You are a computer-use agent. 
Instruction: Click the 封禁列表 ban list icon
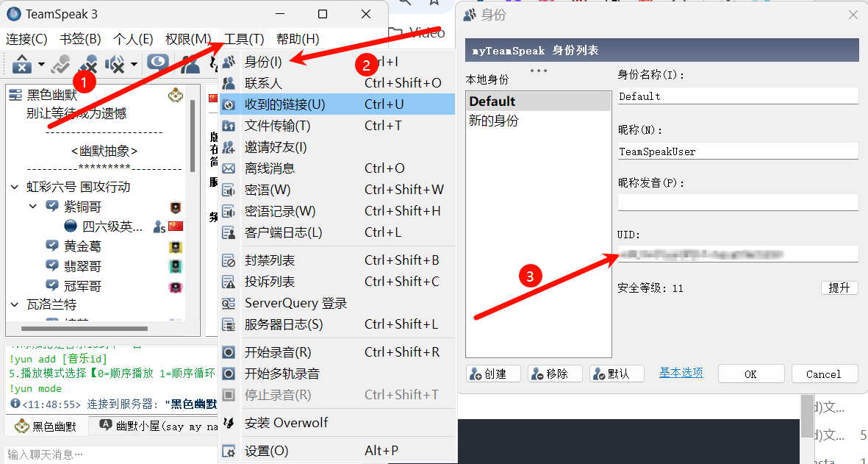pyautogui.click(x=229, y=260)
